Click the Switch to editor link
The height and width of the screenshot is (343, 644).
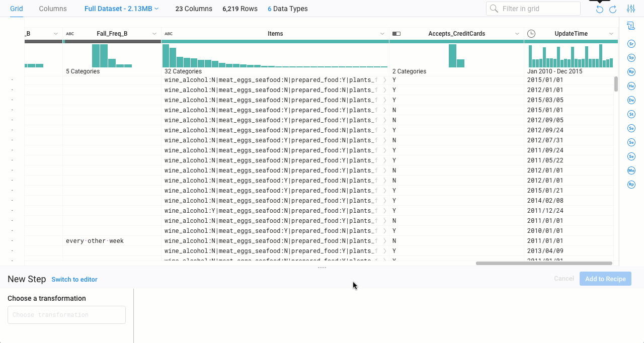point(74,279)
